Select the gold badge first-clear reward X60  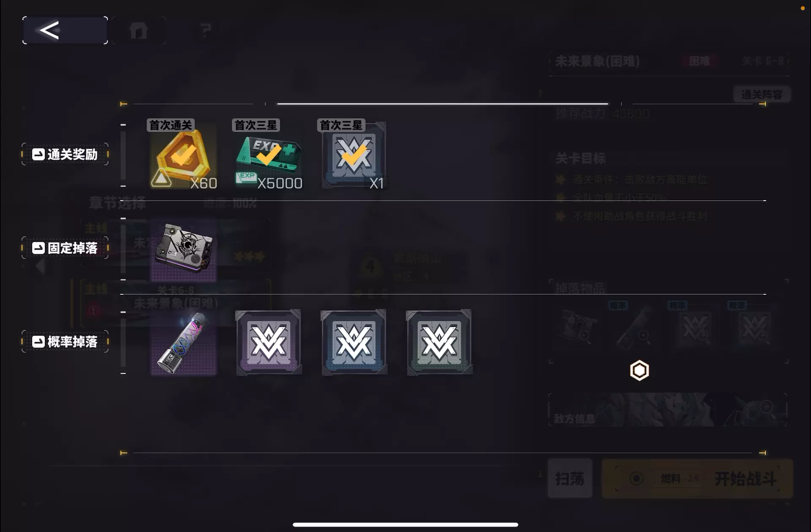183,155
